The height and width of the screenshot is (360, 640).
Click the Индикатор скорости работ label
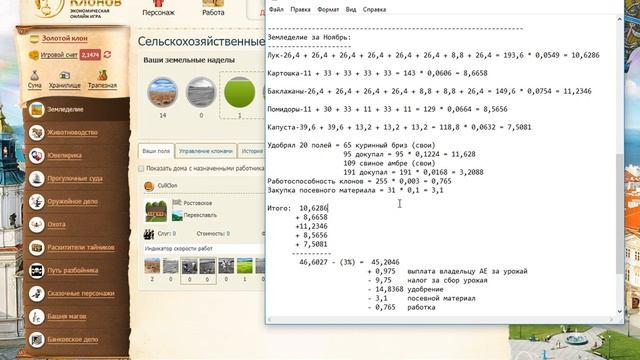click(179, 249)
